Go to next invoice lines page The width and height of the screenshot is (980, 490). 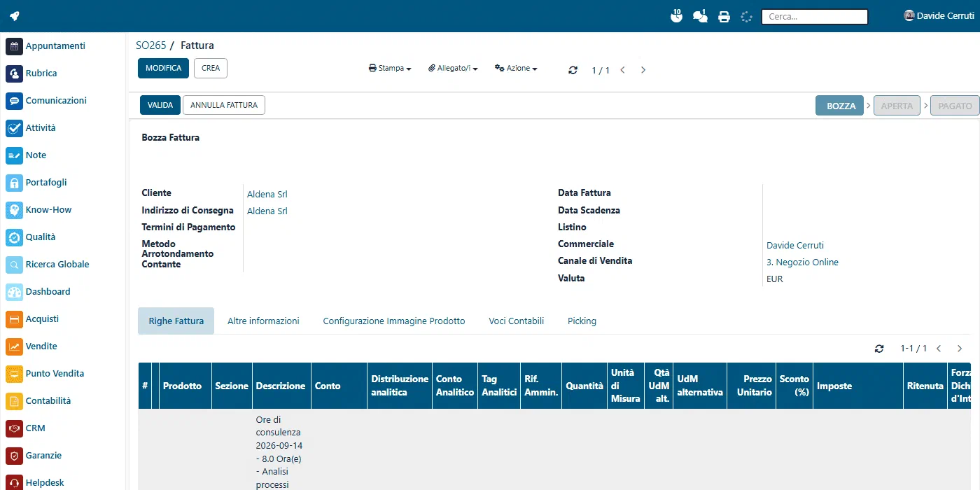960,349
